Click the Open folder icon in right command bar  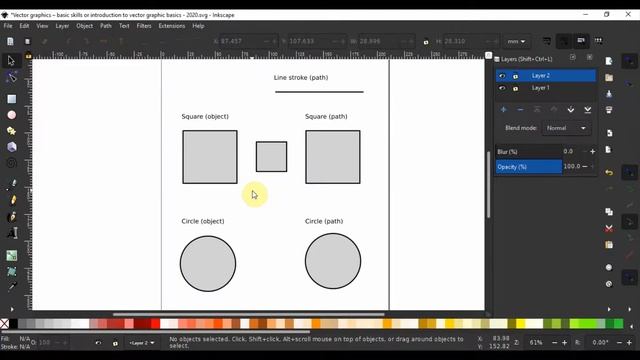[x=609, y=78]
